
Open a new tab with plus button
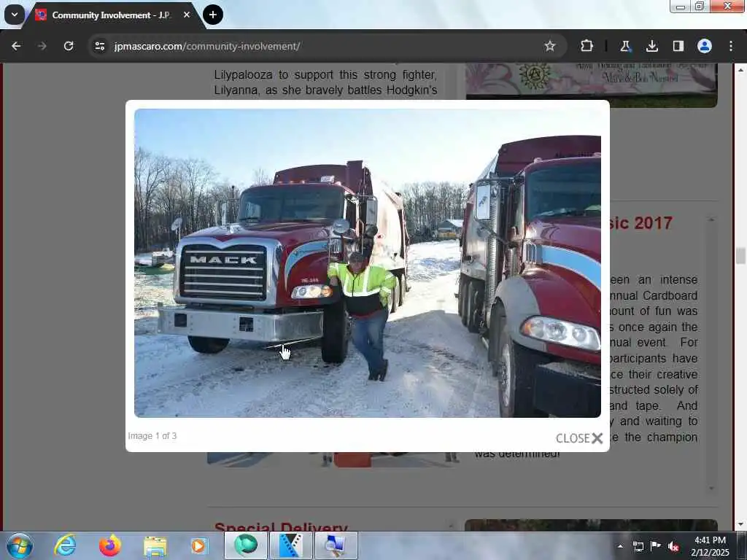(x=213, y=15)
